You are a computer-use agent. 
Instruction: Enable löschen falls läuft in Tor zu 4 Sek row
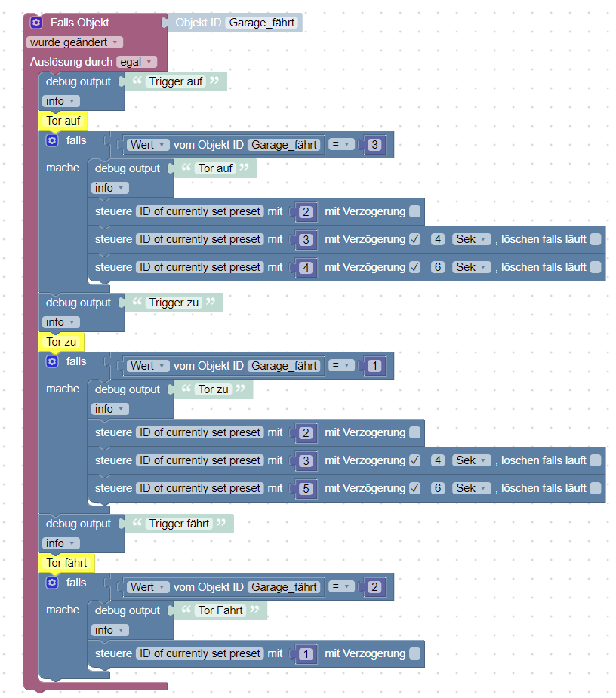[596, 461]
